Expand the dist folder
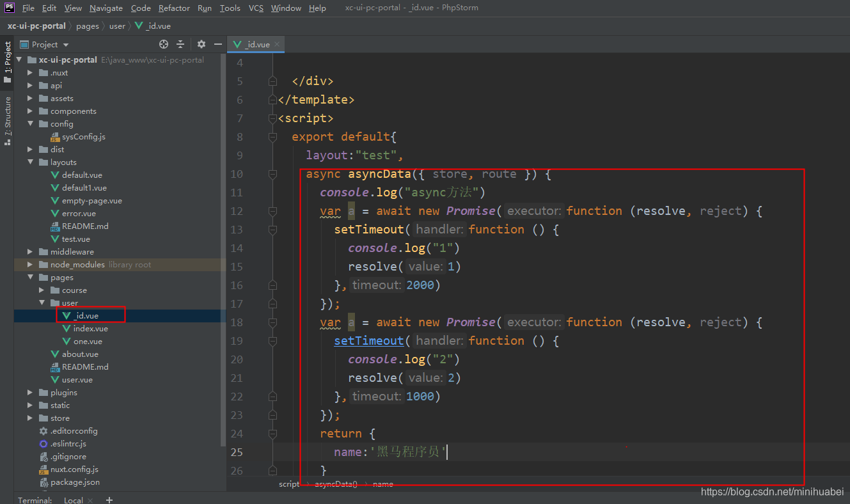Viewport: 850px width, 504px height. pos(30,149)
